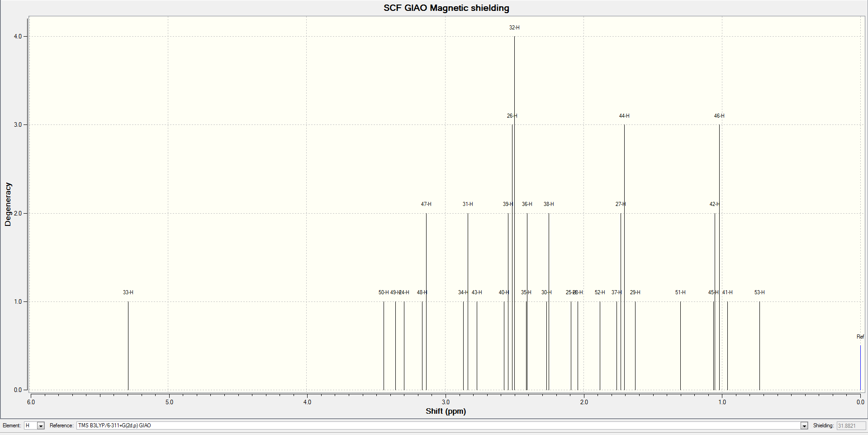The height and width of the screenshot is (435, 868).
Task: Select the 47-H peak label
Action: point(426,204)
